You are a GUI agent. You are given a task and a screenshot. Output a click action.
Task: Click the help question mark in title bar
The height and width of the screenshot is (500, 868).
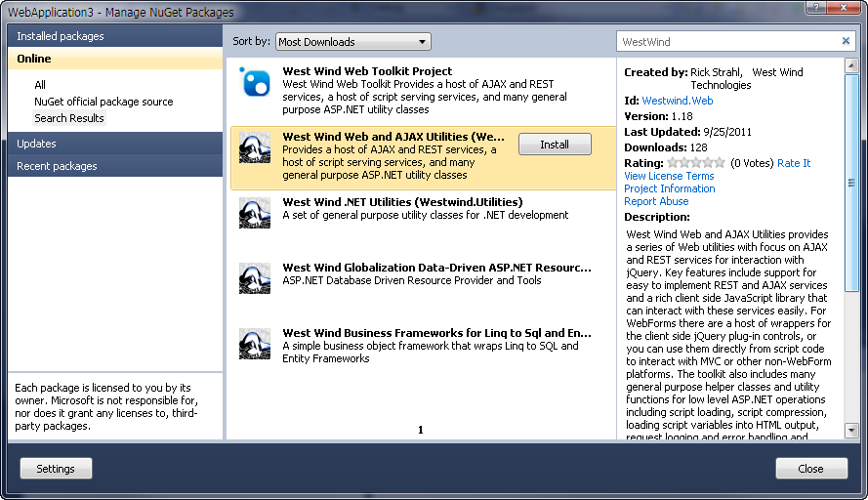pyautogui.click(x=811, y=8)
